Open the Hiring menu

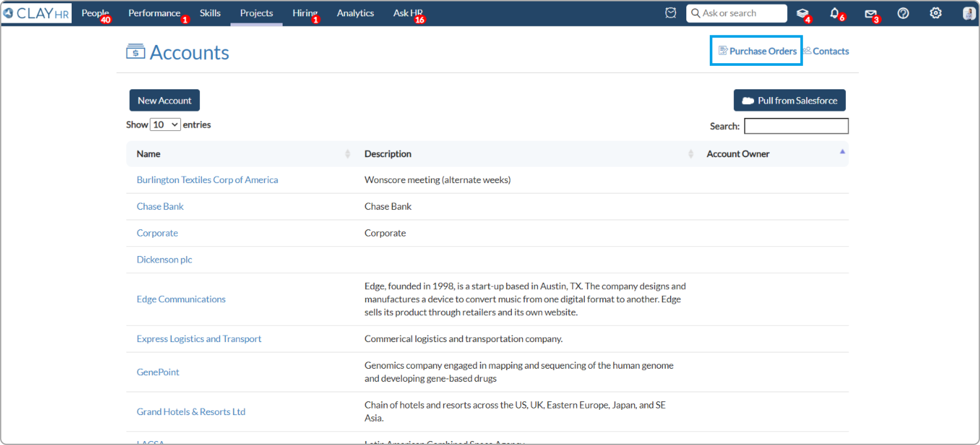click(x=305, y=13)
